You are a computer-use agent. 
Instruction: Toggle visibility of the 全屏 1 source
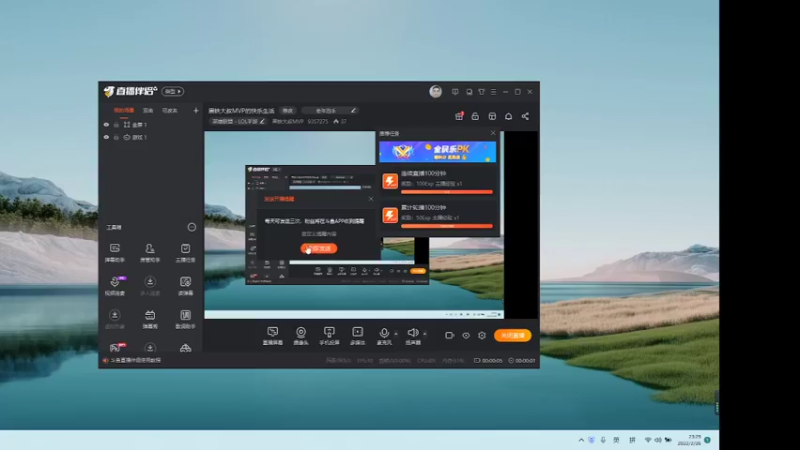(106, 124)
